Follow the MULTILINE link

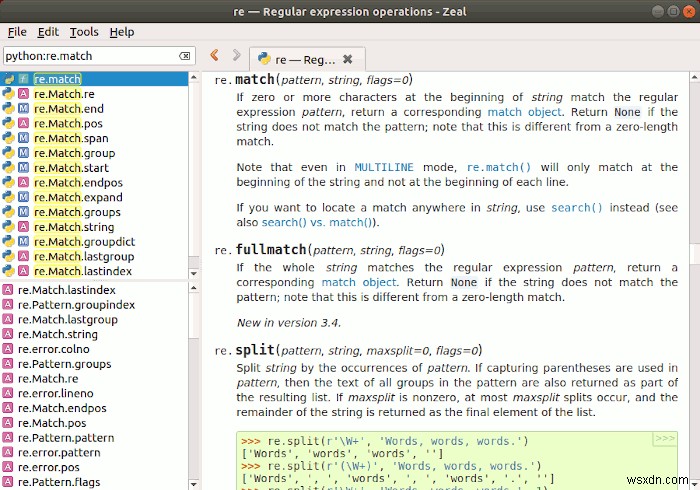(x=384, y=167)
